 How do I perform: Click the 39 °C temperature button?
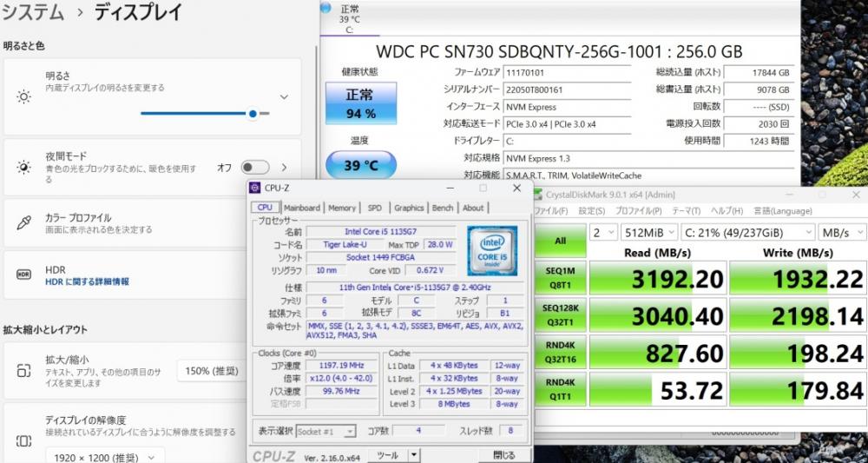tap(361, 165)
